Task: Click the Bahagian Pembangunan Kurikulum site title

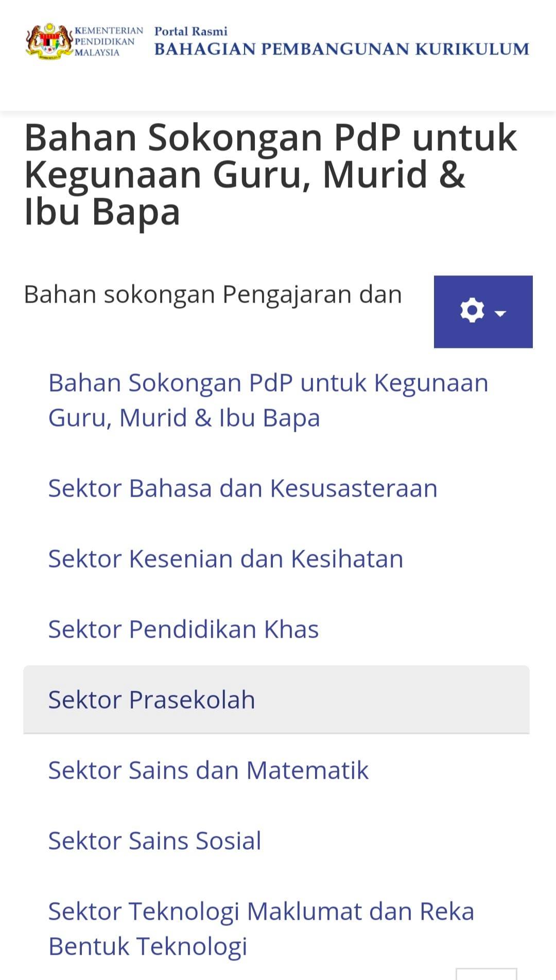Action: point(342,49)
